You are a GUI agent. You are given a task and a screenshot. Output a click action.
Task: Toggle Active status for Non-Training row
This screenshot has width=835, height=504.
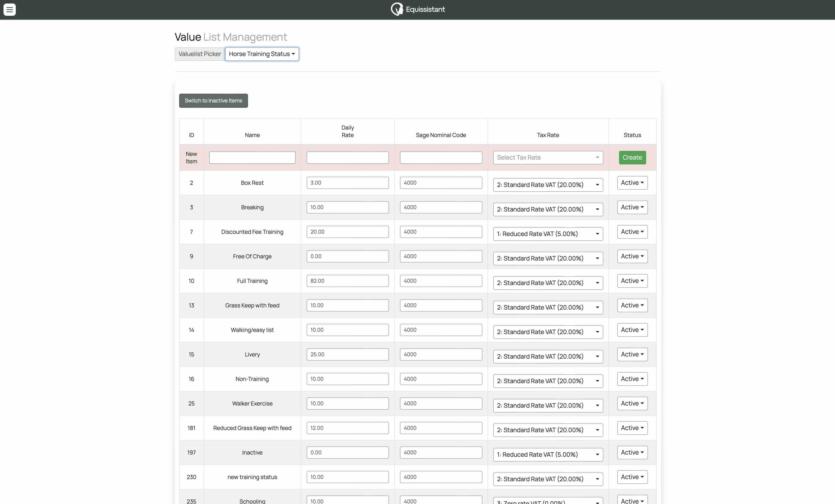coord(632,379)
